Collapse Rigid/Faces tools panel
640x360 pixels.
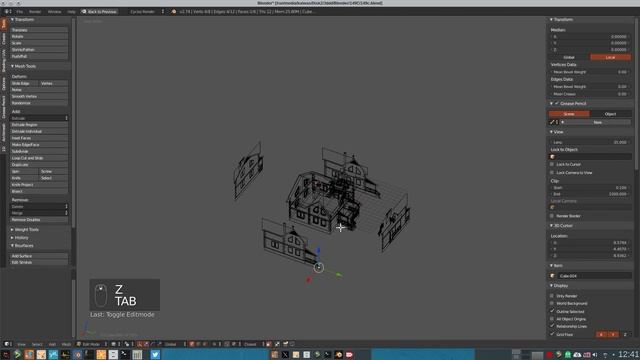point(22,245)
